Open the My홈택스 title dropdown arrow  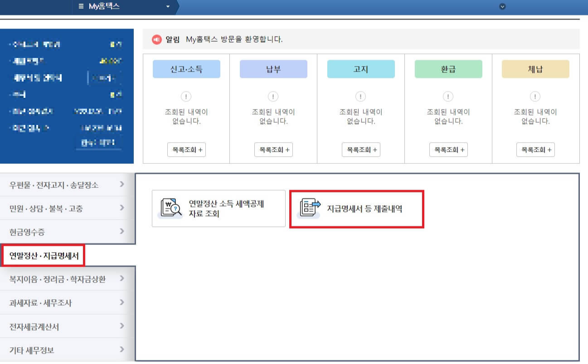click(167, 6)
